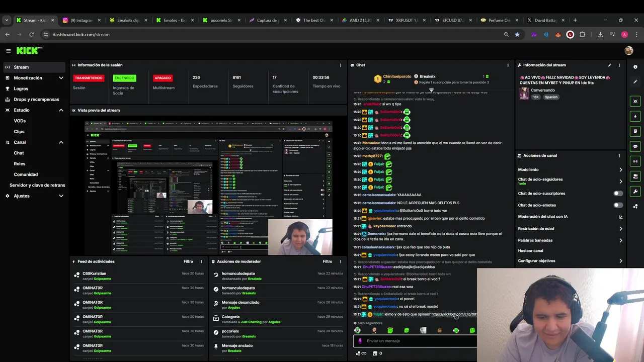The image size is (644, 362).
Task: Expand the Ajustes sidebar section
Action: point(61,196)
